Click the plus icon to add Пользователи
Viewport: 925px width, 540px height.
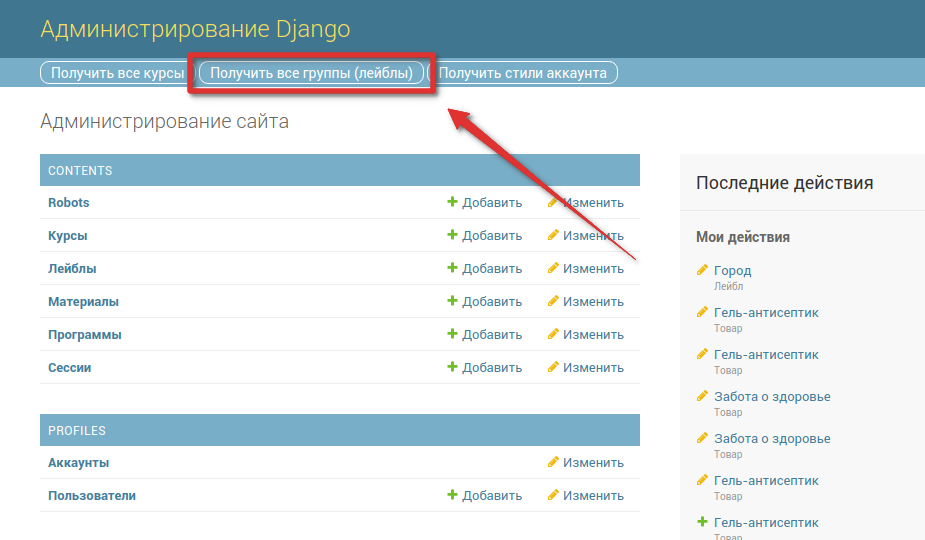[x=452, y=495]
